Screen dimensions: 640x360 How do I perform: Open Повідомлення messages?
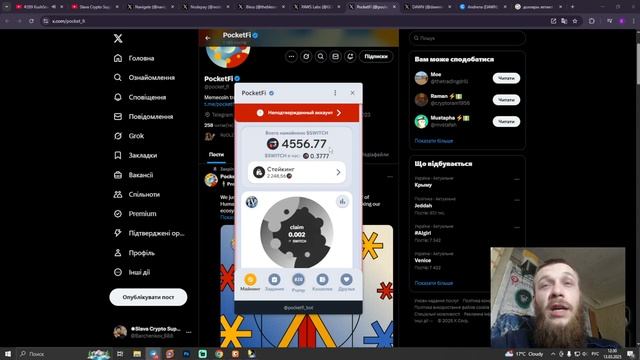pyautogui.click(x=144, y=117)
